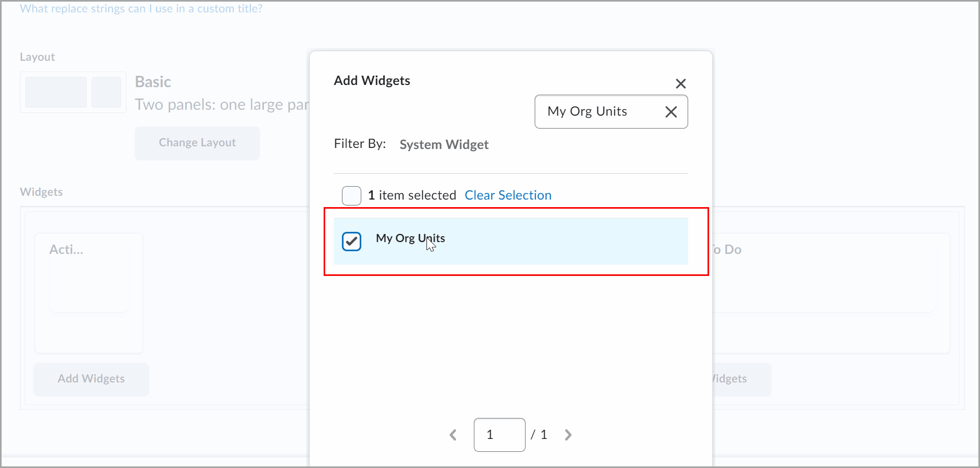The width and height of the screenshot is (980, 468).
Task: Click Add Widgets in the left panel
Action: 91,379
